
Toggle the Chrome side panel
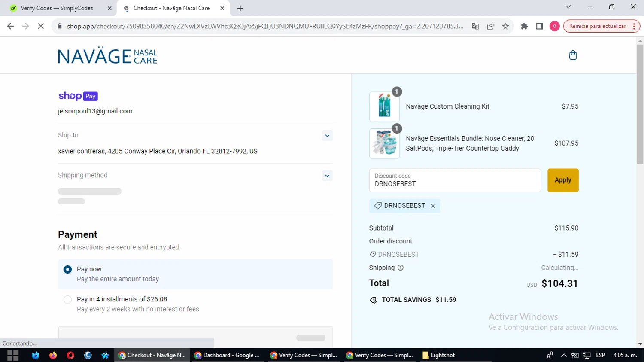[540, 26]
